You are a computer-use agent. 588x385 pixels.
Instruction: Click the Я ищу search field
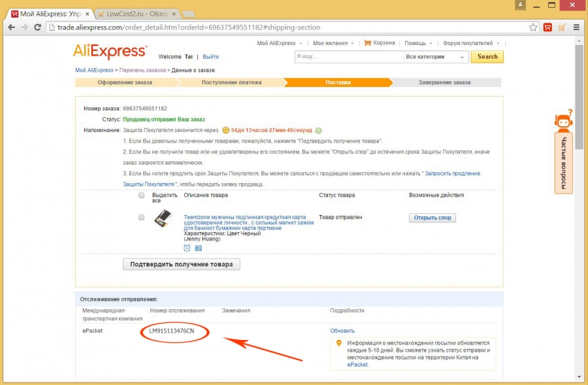(349, 57)
